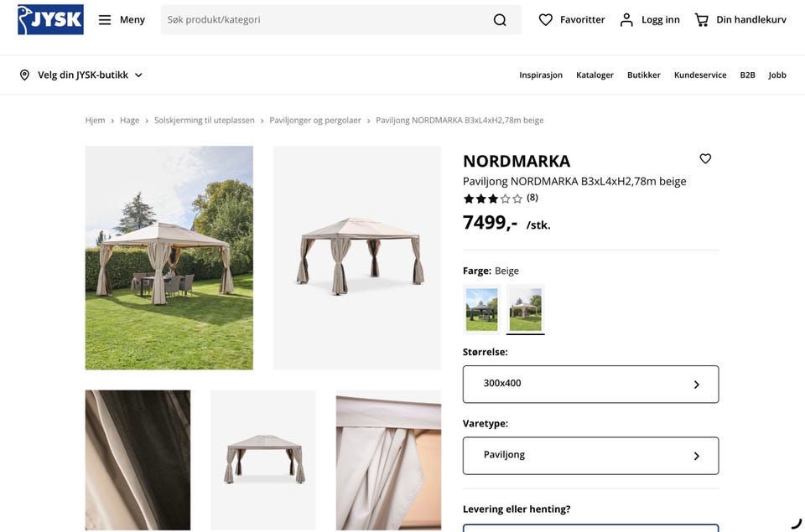805x532 pixels.
Task: Select the beige pavilion color swatch
Action: pos(525,309)
